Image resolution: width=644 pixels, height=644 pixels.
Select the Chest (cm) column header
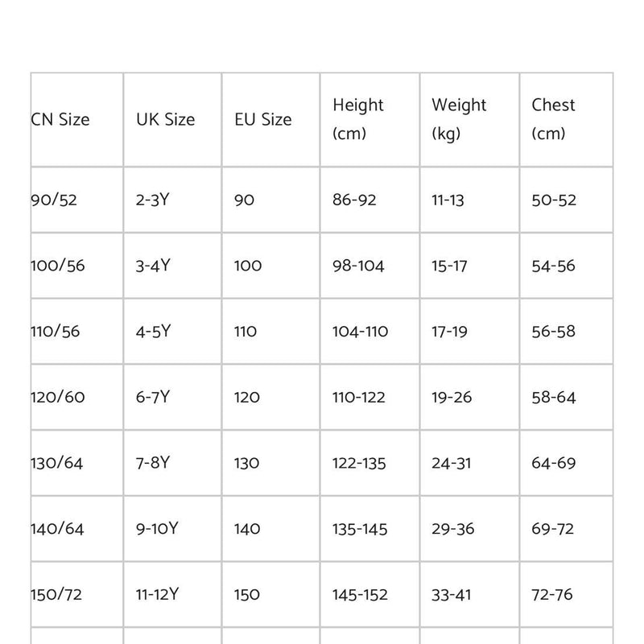coord(554,119)
